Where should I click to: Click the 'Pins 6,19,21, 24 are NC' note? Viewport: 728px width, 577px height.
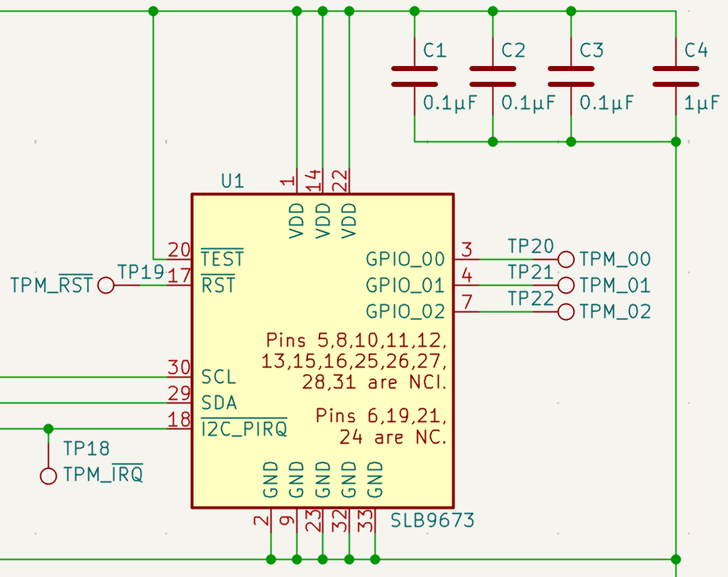click(x=381, y=426)
